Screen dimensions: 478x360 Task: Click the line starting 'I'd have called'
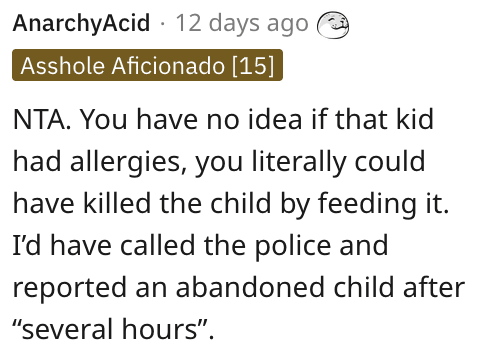(x=200, y=245)
